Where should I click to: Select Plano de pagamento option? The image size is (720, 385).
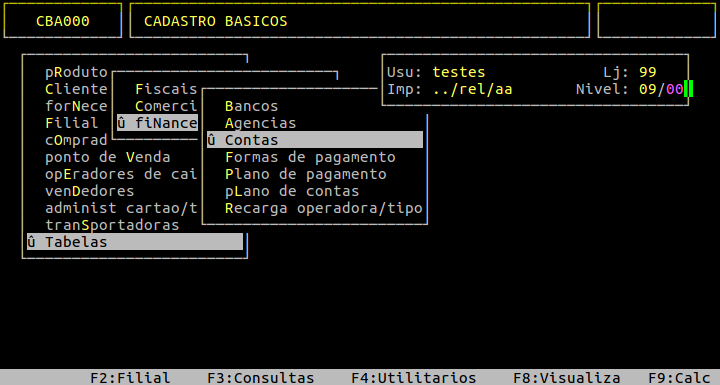click(305, 174)
